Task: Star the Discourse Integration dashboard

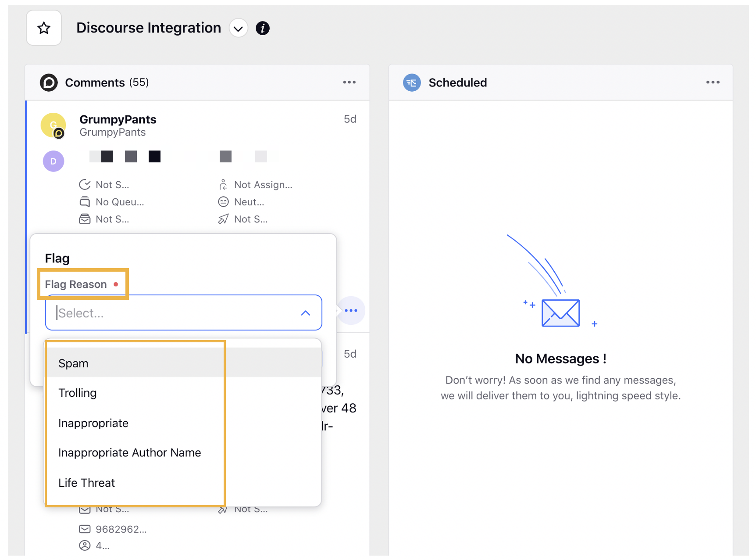Action: point(44,28)
